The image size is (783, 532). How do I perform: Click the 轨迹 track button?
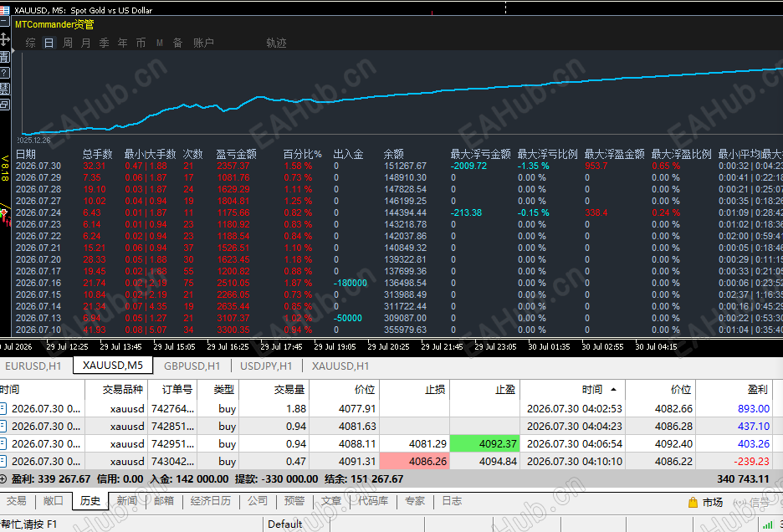(276, 43)
